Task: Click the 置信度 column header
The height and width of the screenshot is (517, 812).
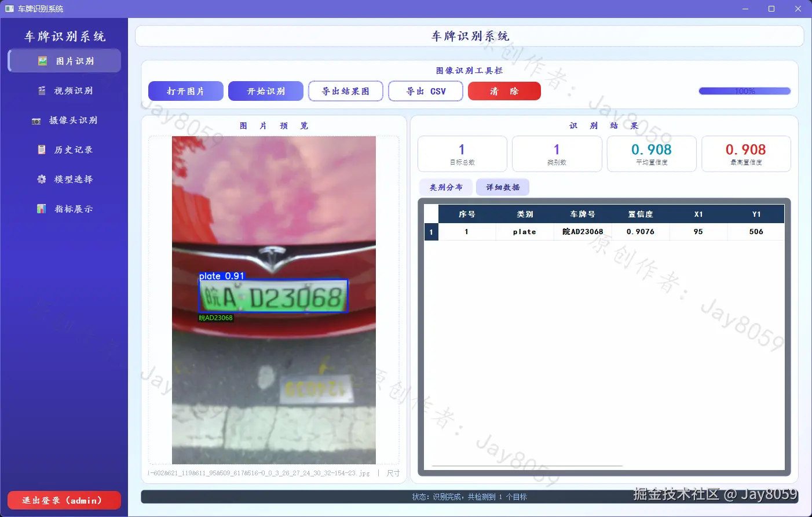Action: click(x=641, y=214)
